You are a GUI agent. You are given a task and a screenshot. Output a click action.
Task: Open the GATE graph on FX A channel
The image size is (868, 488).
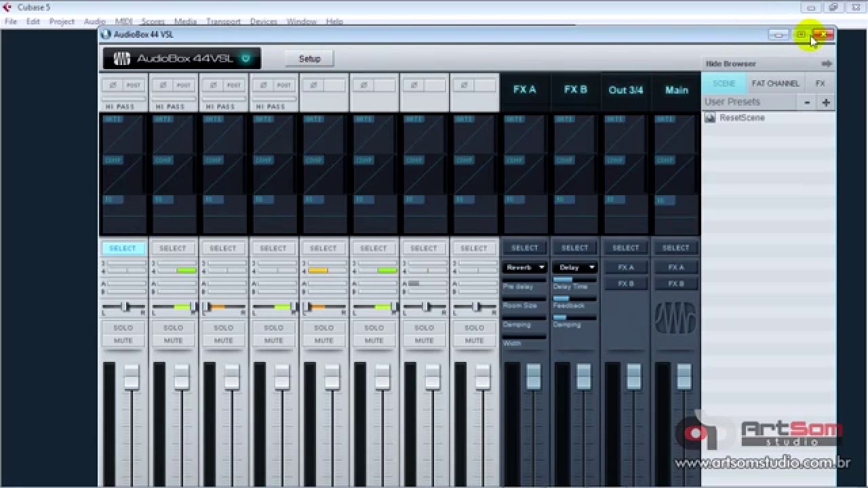click(524, 134)
